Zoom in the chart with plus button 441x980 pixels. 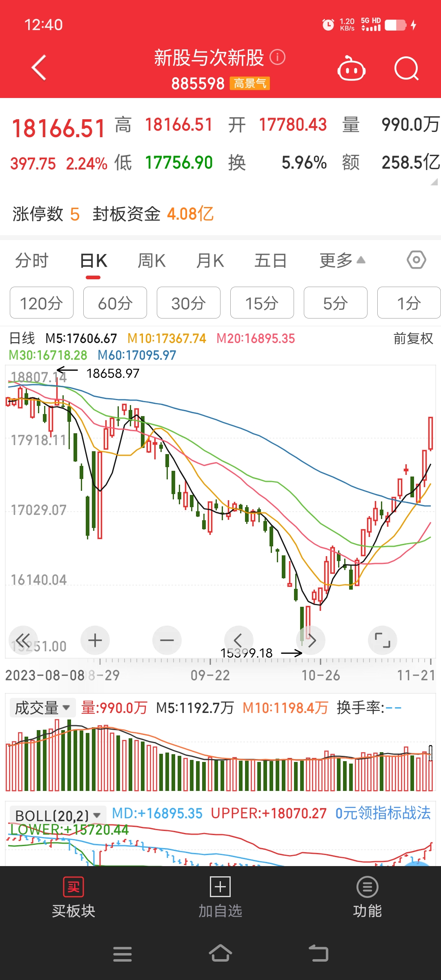[x=95, y=640]
